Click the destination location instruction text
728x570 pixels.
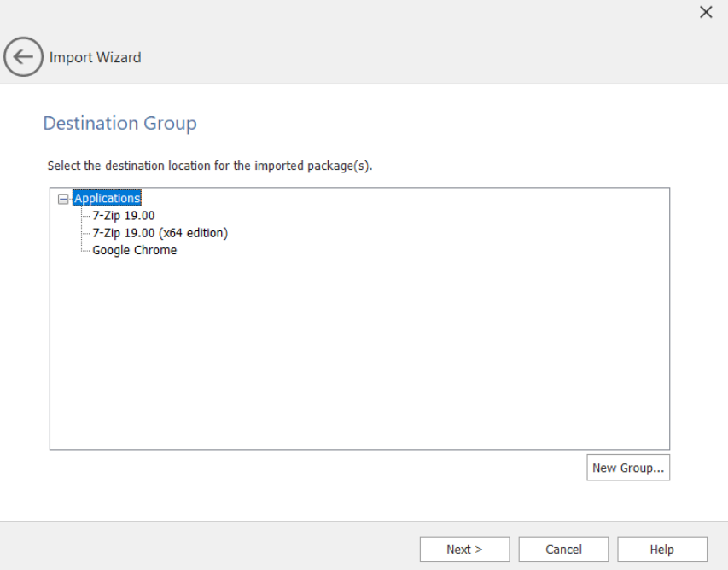pyautogui.click(x=210, y=166)
